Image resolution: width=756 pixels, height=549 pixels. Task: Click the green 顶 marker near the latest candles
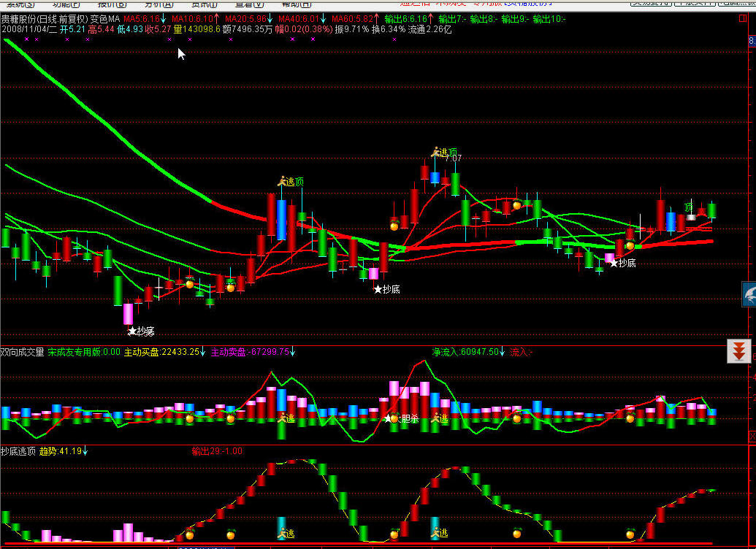click(x=689, y=207)
